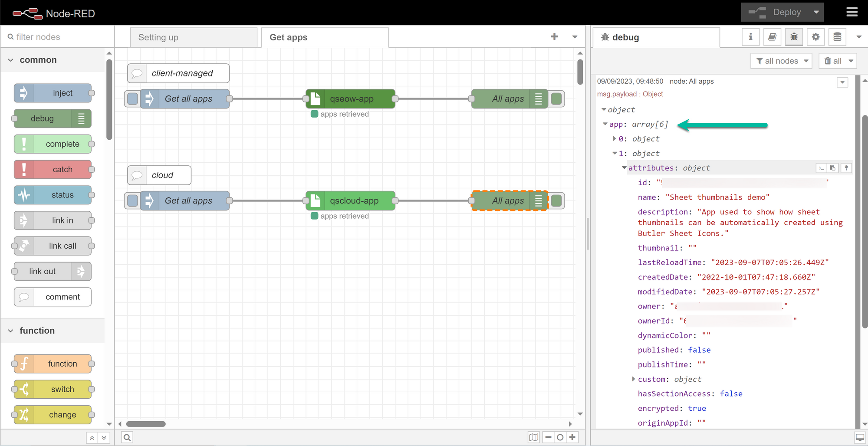Zoom in the flow canvas
This screenshot has height=446, width=868.
coord(572,437)
